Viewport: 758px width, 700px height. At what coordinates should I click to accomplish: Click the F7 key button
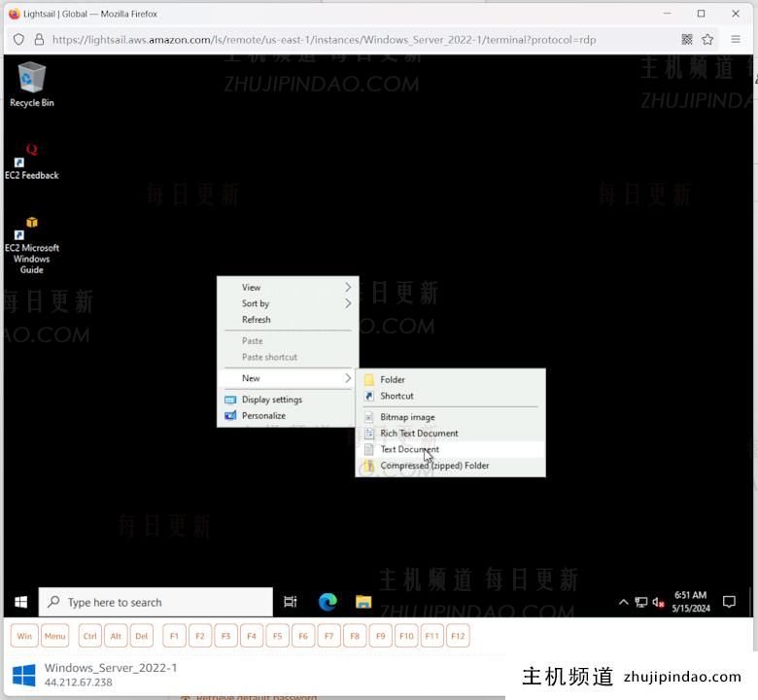click(329, 636)
